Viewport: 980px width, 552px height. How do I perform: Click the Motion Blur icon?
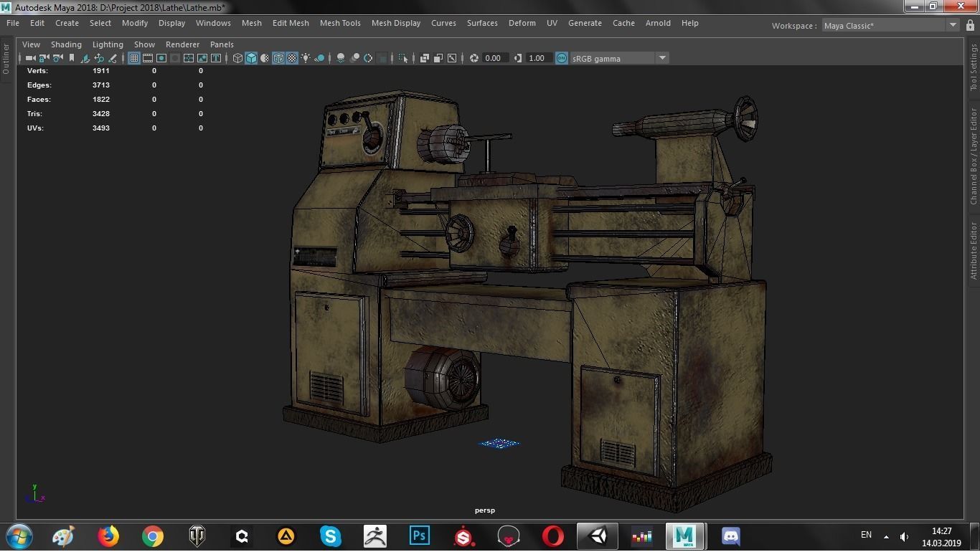click(354, 58)
